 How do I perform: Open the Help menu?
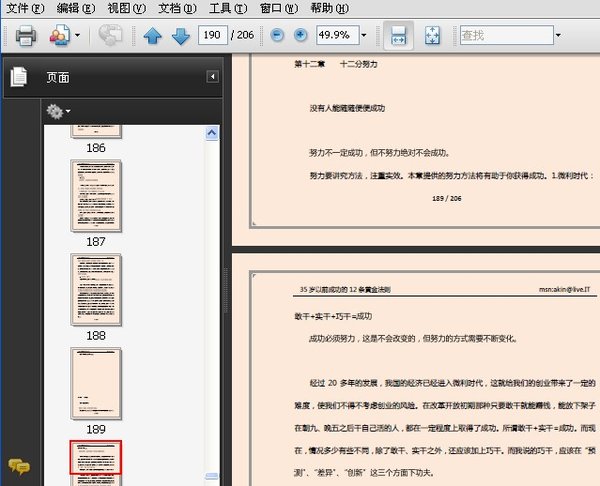coord(329,8)
